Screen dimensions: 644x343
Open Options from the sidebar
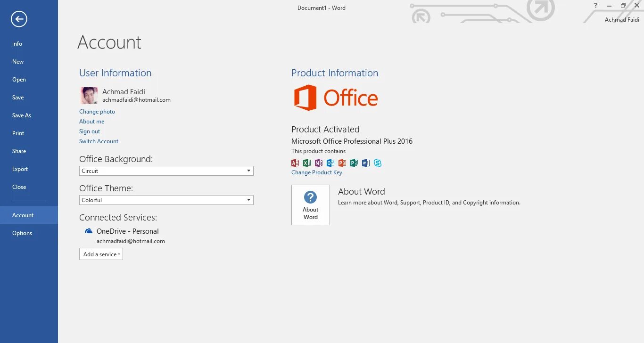coord(29,233)
